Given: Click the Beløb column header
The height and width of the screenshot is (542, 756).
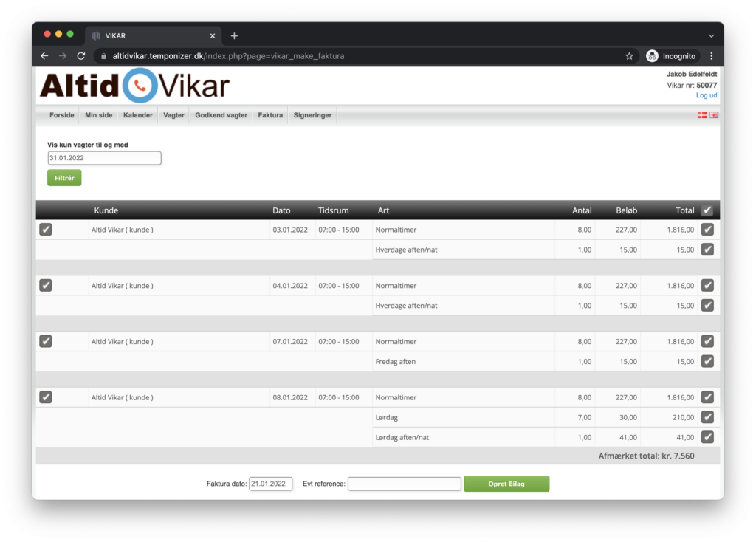Looking at the screenshot, I should point(627,210).
